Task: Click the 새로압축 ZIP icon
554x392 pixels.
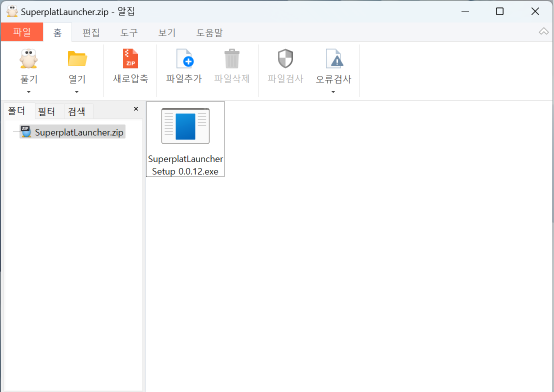Action: (130, 58)
